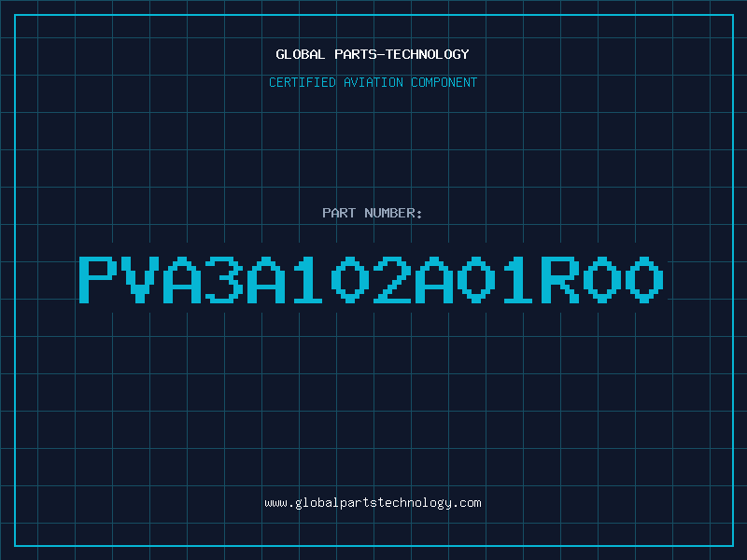The height and width of the screenshot is (560, 747).
Task: Click the website link www.globalpartstechnology.com
Action: 373,503
